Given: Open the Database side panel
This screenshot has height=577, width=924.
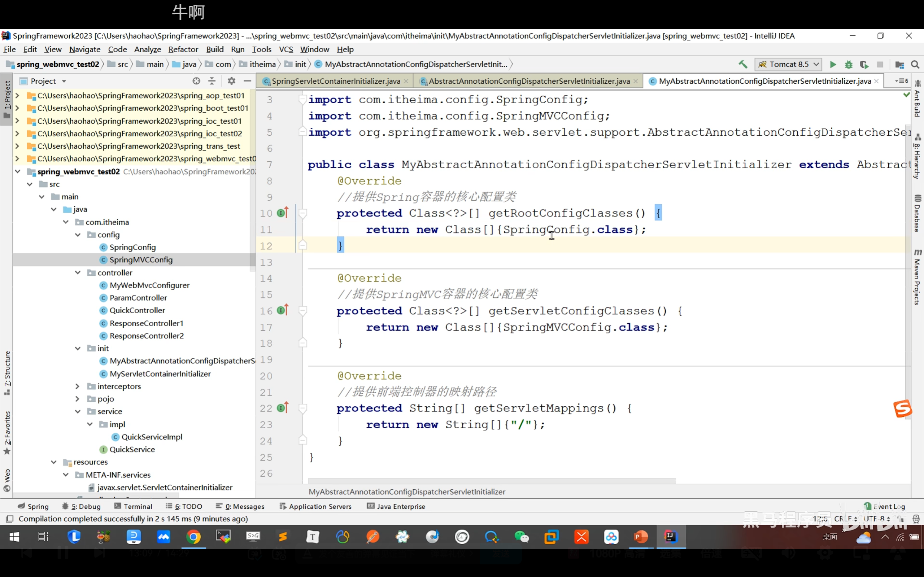Looking at the screenshot, I should click(918, 213).
